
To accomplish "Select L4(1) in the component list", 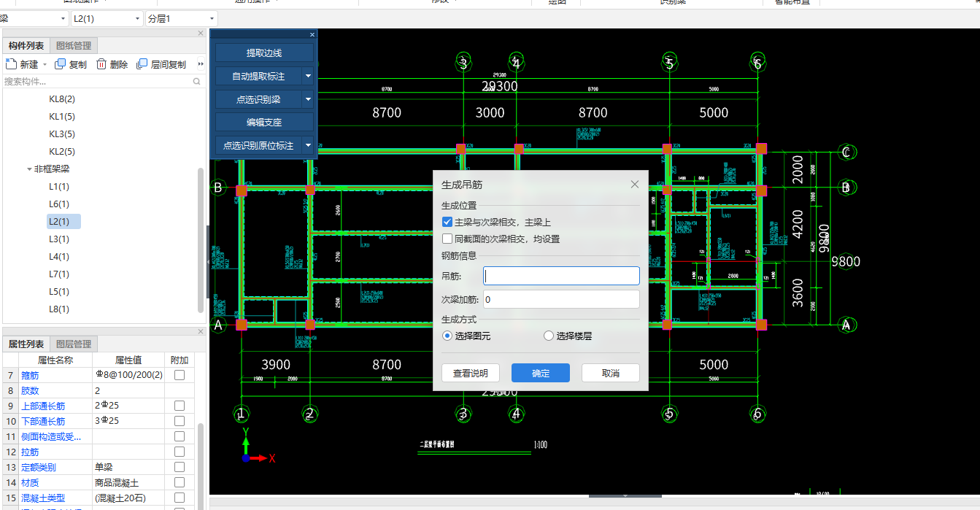I will [59, 256].
